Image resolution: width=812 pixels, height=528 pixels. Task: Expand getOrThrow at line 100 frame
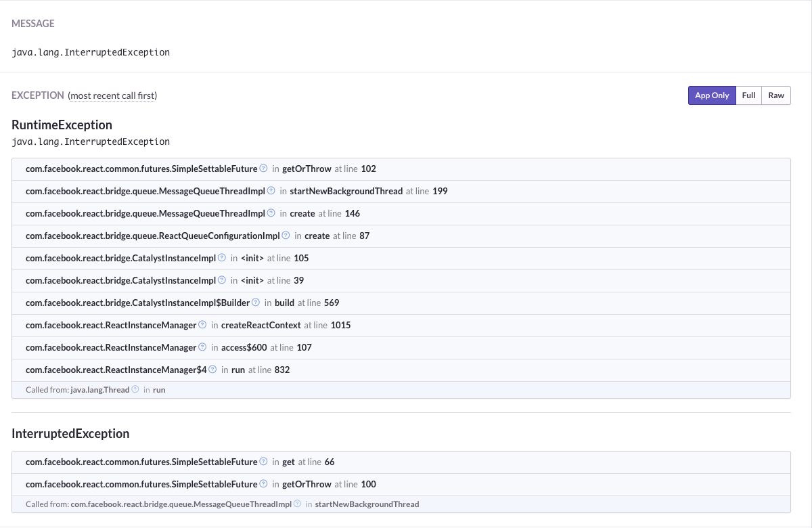pyautogui.click(x=401, y=485)
